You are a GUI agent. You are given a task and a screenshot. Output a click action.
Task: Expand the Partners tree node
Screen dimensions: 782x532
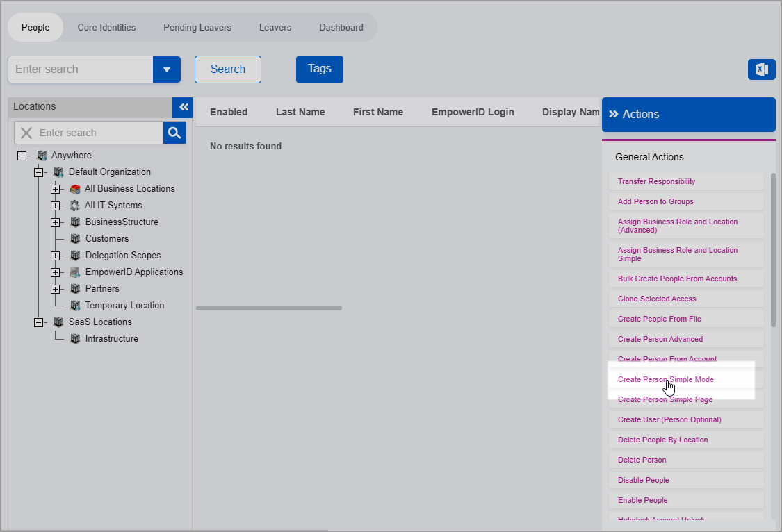click(56, 289)
